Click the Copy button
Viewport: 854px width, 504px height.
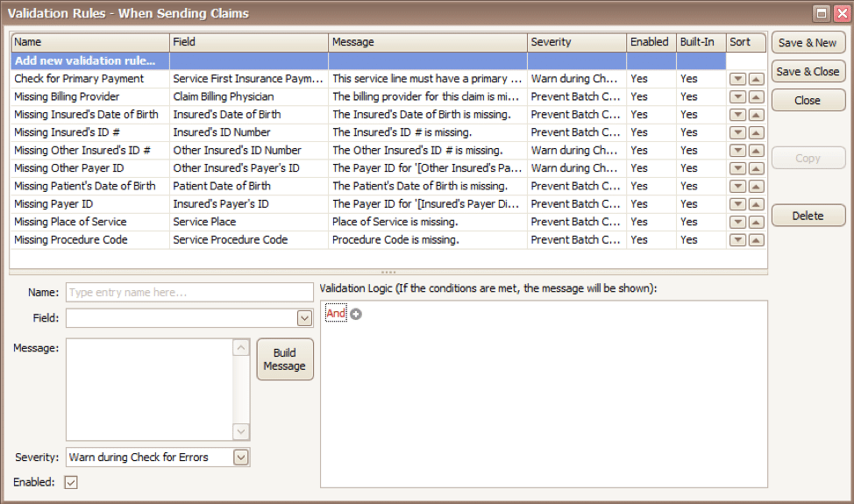[x=808, y=159]
